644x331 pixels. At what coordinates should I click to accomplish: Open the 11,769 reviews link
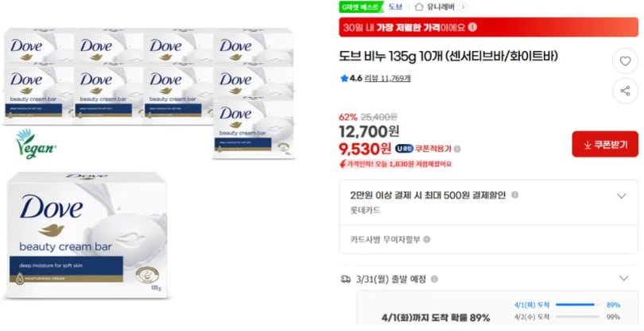[x=387, y=78]
